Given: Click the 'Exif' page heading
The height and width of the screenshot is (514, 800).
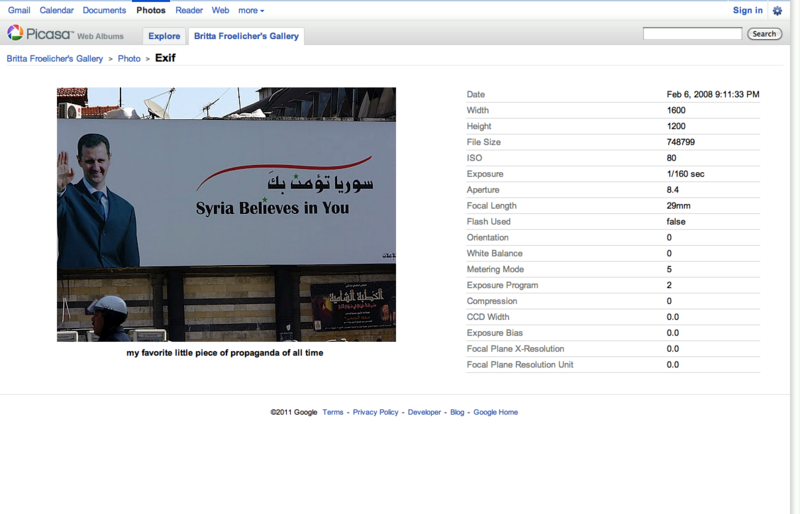Looking at the screenshot, I should coord(165,58).
